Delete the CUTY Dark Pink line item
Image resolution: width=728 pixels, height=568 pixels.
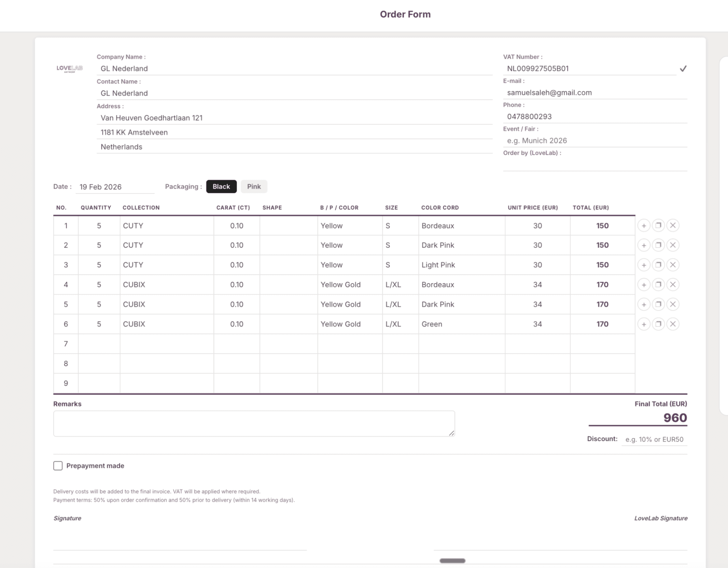pyautogui.click(x=673, y=245)
